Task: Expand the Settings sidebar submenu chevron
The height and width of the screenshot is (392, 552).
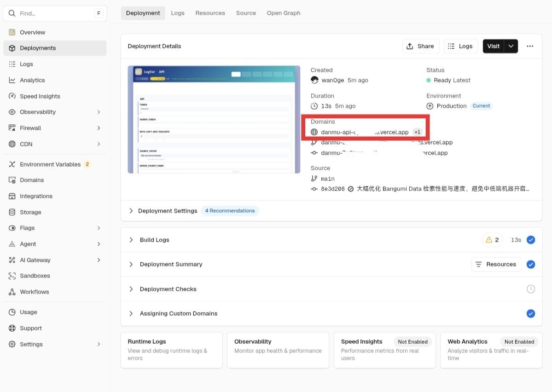Action: (99, 344)
